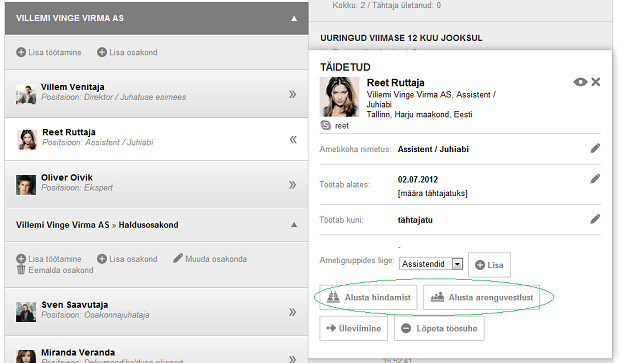Close the Reet Ruttaja detail panel
Viewport: 620px width, 363px height.
click(596, 82)
